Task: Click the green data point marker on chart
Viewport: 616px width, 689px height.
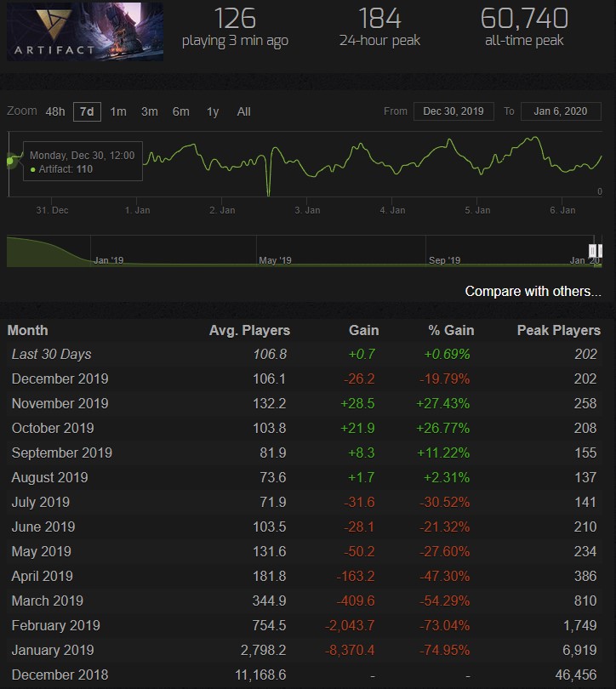Action: point(10,162)
